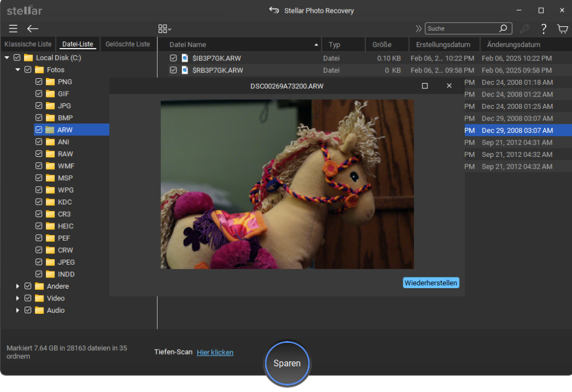
Task: Click the shopping cart icon
Action: [x=562, y=28]
